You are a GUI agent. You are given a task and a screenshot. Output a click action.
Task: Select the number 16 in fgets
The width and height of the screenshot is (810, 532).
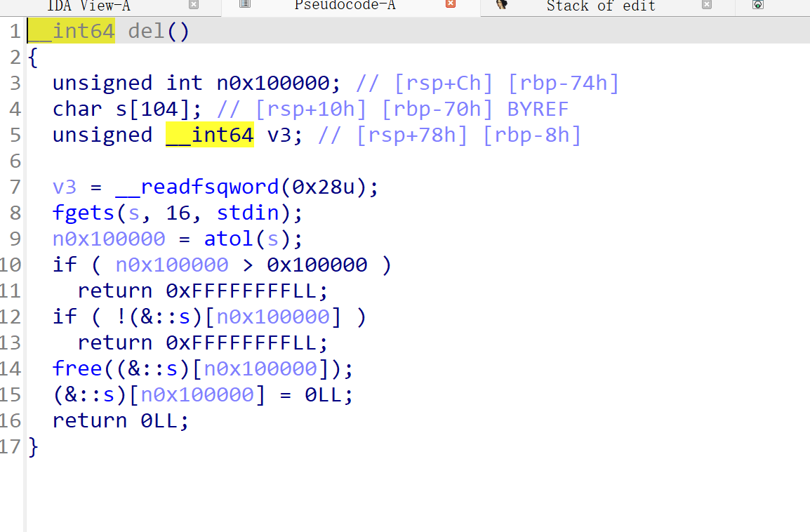coord(178,213)
